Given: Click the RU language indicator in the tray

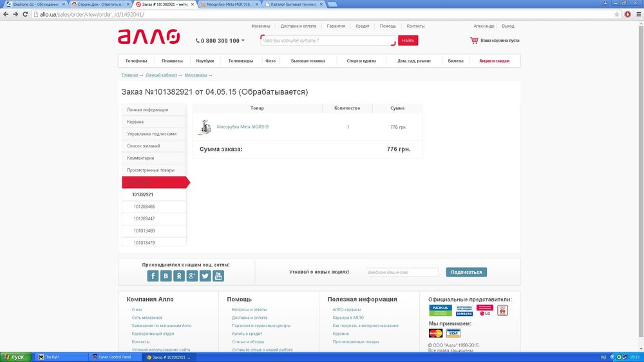Looking at the screenshot, I should pos(603,357).
